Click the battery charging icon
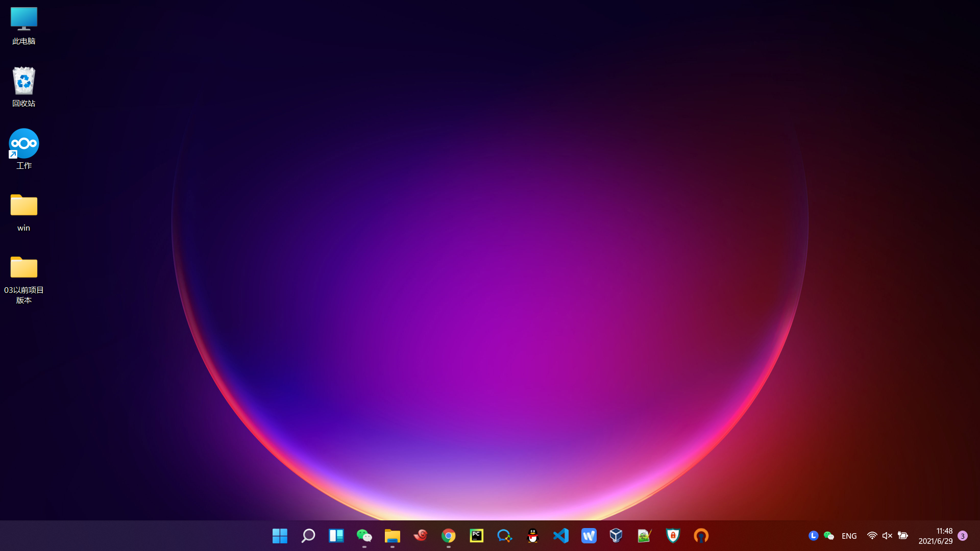This screenshot has width=980, height=551. coord(902,536)
